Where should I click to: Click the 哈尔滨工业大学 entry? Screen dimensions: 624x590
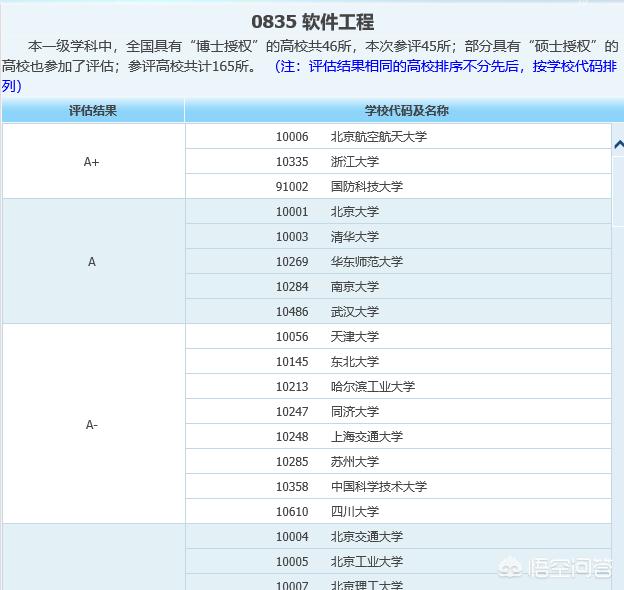(372, 387)
